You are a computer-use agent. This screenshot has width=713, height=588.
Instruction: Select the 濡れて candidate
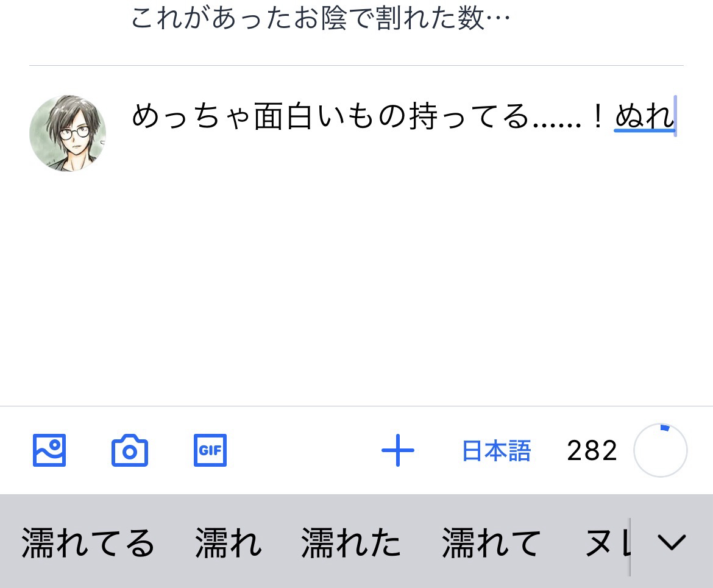tap(491, 543)
